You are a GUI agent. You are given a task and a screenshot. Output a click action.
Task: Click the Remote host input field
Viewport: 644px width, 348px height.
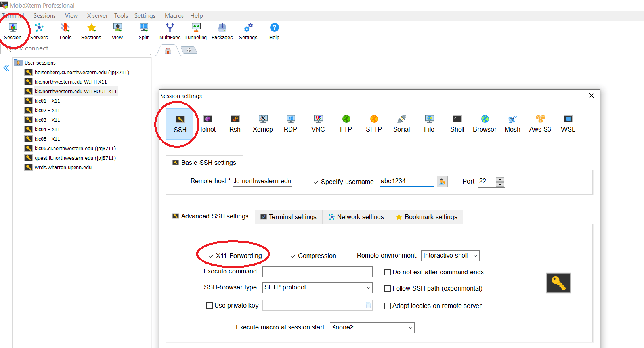262,181
